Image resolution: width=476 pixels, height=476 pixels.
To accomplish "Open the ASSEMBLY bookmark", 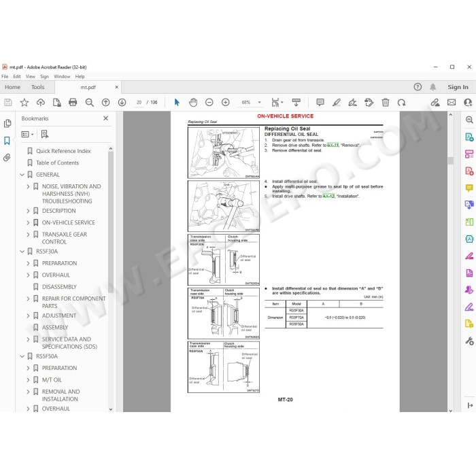I will pyautogui.click(x=55, y=328).
